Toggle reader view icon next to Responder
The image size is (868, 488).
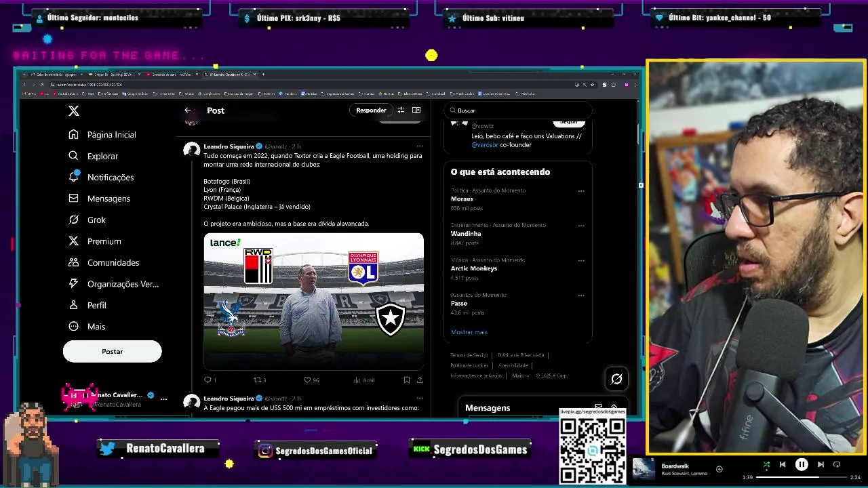416,110
